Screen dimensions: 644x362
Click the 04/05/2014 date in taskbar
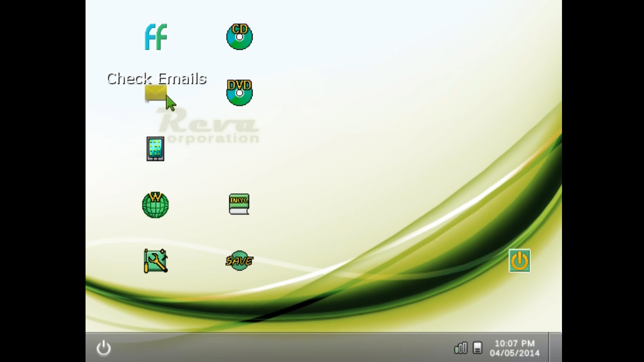coord(514,353)
